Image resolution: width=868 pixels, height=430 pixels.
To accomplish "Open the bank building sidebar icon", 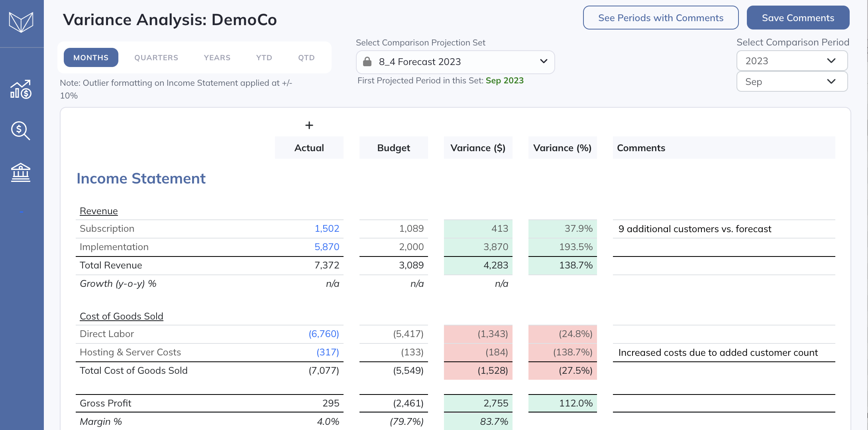I will coord(21,172).
